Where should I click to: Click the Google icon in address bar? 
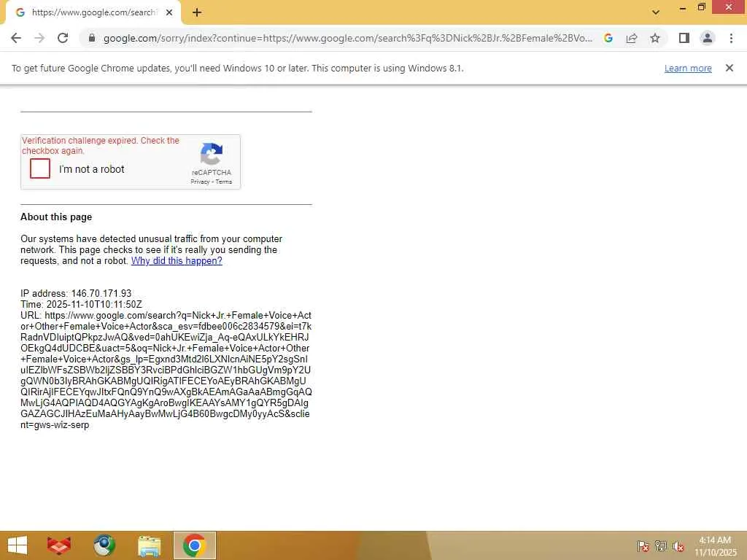pyautogui.click(x=608, y=38)
